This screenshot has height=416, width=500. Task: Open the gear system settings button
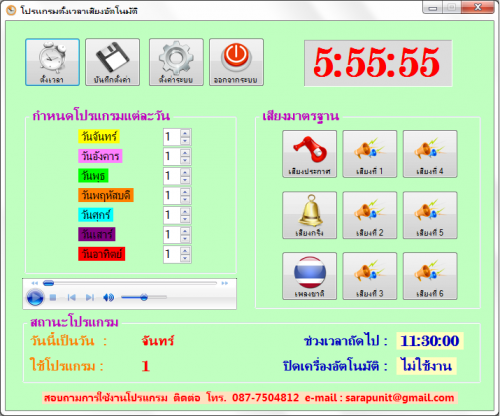(176, 62)
